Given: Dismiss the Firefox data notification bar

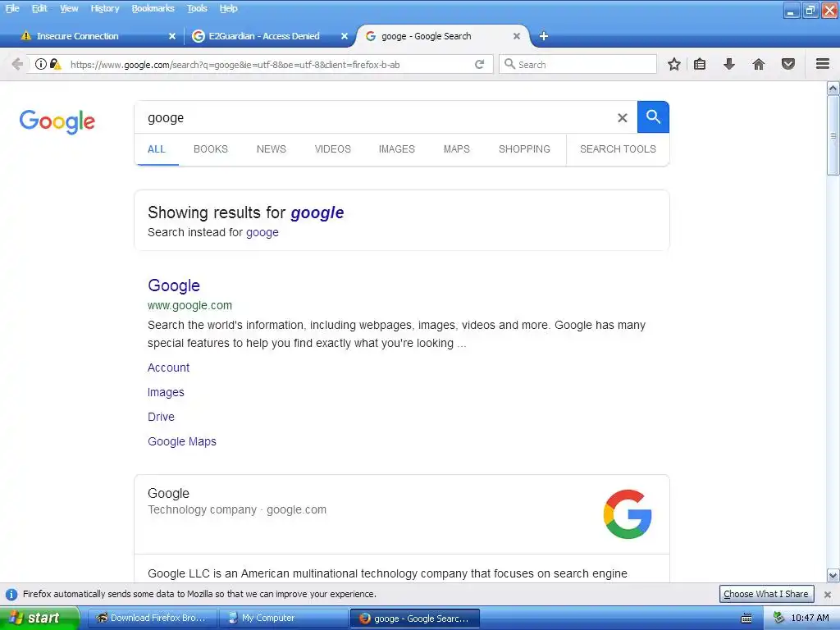Looking at the screenshot, I should click(x=828, y=594).
